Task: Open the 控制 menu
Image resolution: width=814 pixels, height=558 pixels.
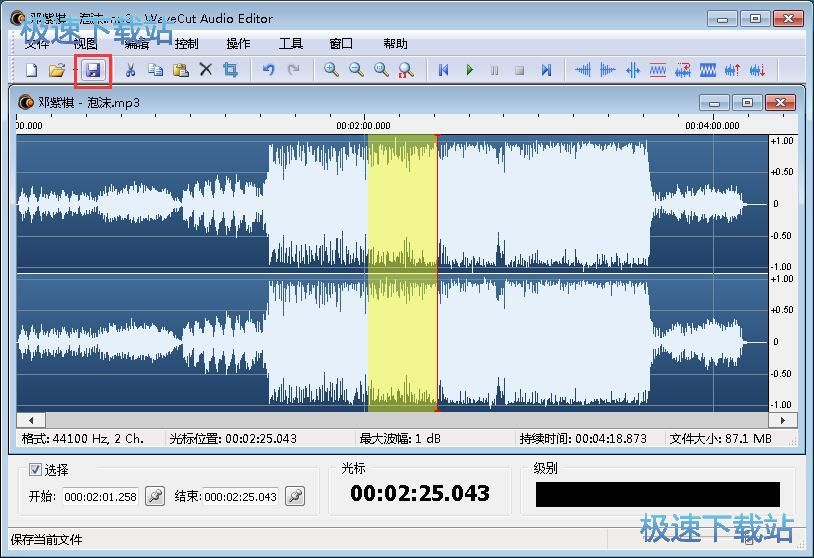Action: point(187,44)
